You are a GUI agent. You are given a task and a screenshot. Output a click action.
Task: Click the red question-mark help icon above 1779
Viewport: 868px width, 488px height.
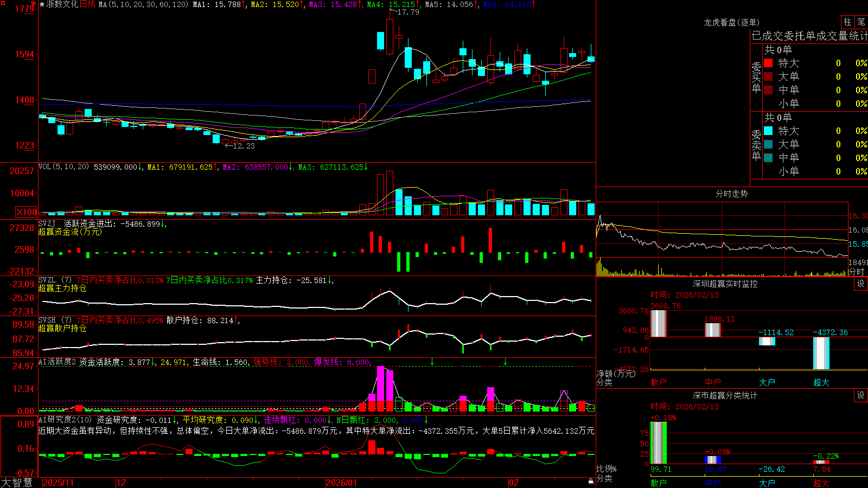pyautogui.click(x=33, y=4)
